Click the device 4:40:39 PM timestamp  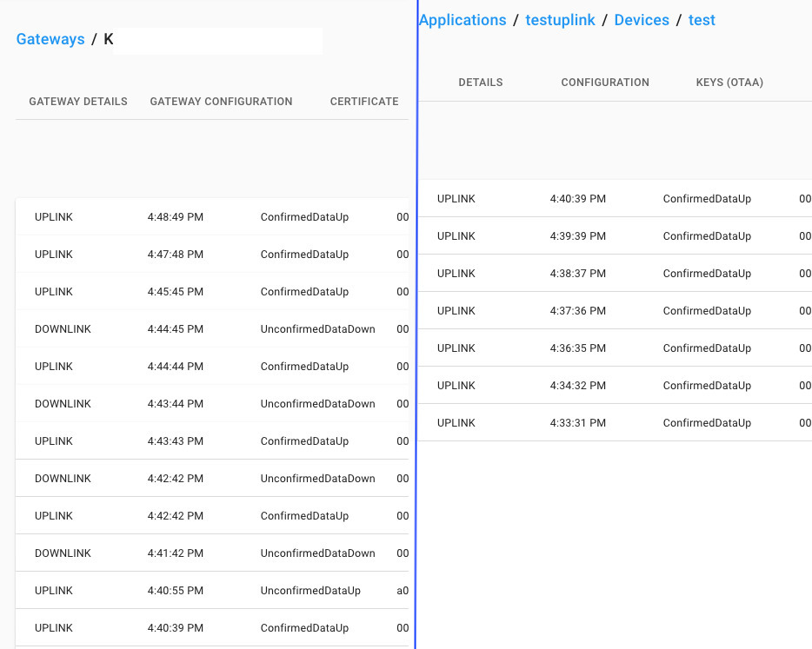click(x=578, y=199)
